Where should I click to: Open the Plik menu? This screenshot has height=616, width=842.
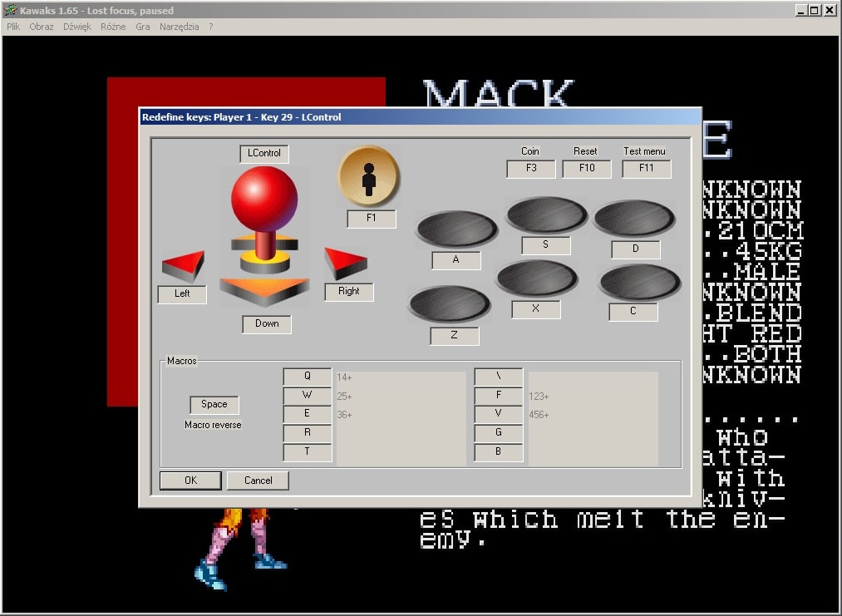pyautogui.click(x=12, y=27)
